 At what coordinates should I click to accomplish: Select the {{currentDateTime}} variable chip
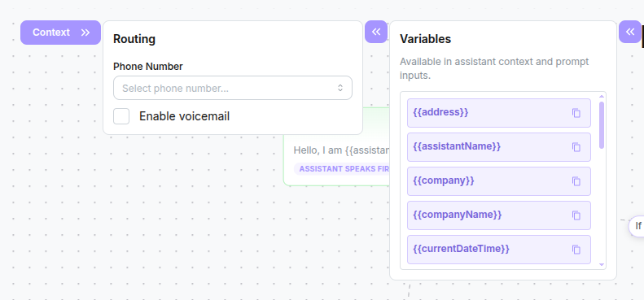pos(498,249)
